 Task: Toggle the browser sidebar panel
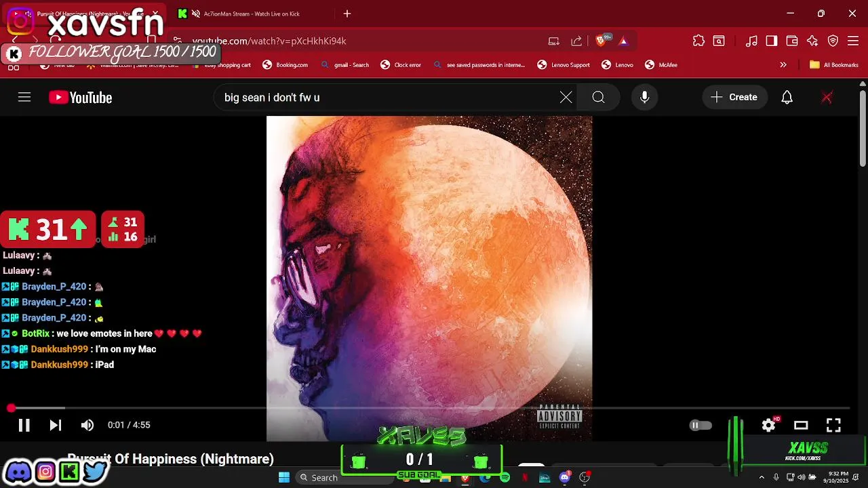[771, 41]
